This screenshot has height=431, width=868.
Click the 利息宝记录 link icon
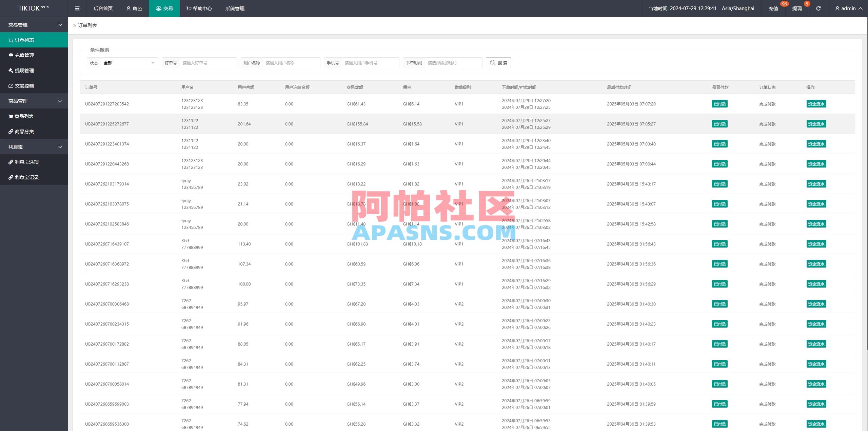pos(10,177)
